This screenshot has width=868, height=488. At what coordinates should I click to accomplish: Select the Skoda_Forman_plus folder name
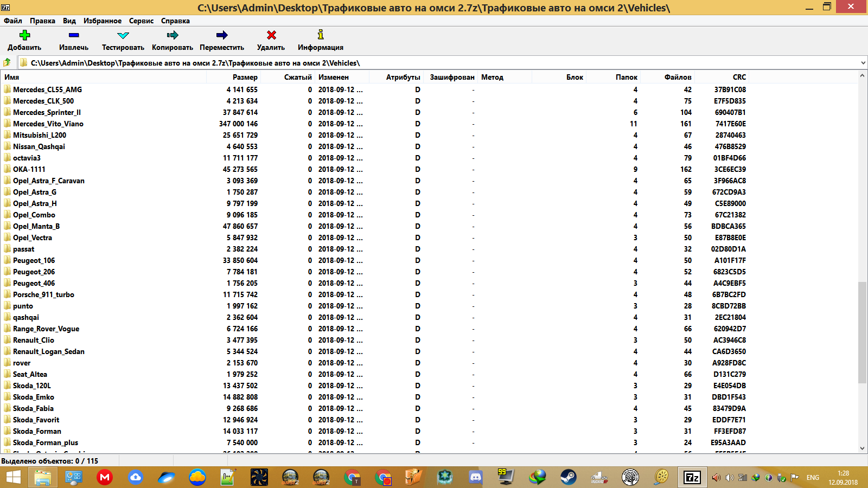click(x=46, y=442)
